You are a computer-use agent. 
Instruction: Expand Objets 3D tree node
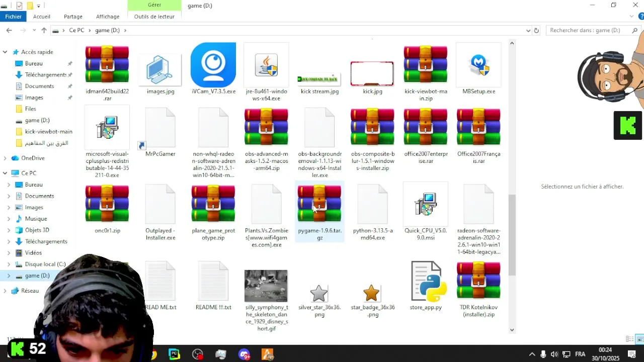tap(9, 230)
